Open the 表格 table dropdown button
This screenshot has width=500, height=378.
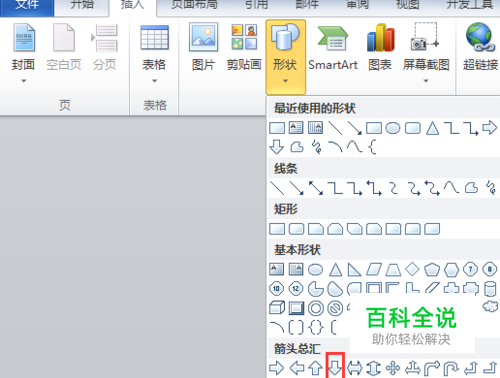click(x=154, y=53)
